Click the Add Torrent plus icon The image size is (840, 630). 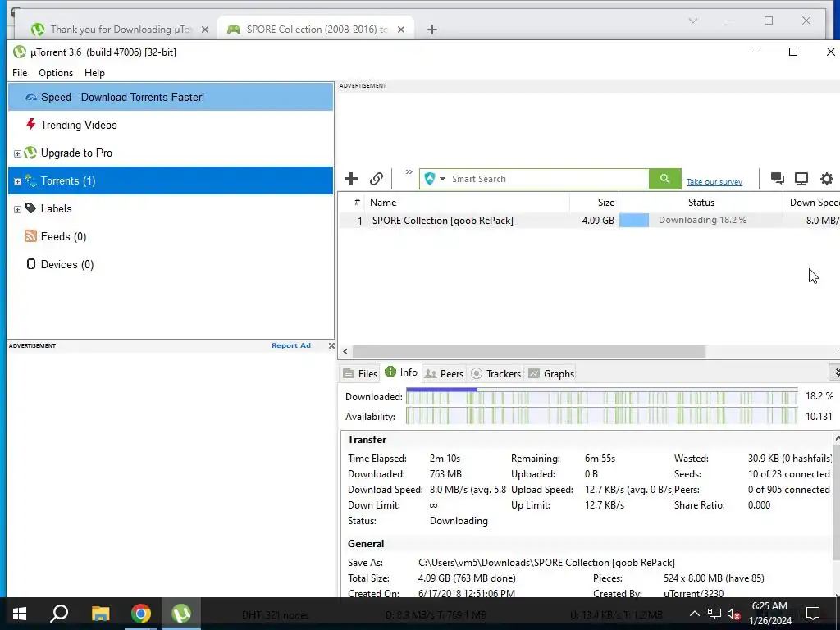[x=351, y=179]
